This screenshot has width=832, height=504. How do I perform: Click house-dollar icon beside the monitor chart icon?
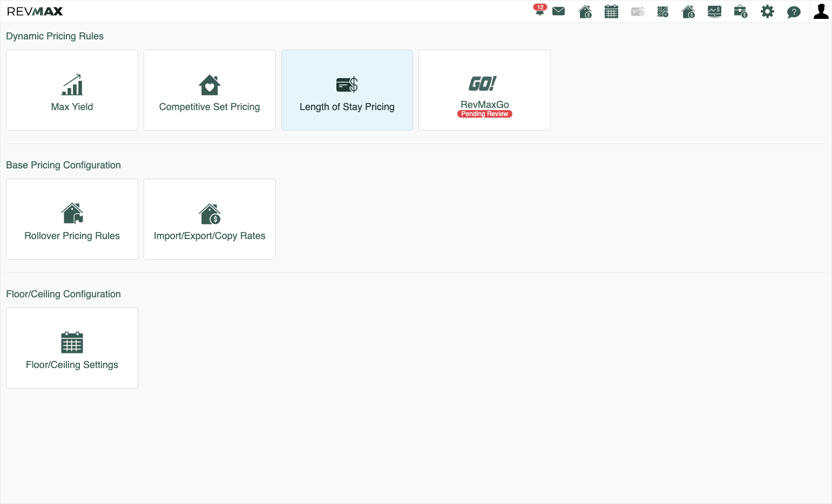pyautogui.click(x=688, y=11)
